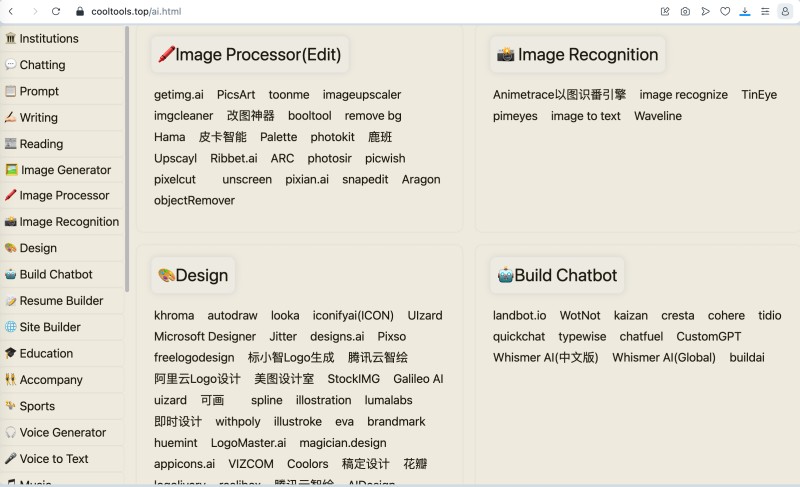Open Institutions in the sidebar

(62, 38)
